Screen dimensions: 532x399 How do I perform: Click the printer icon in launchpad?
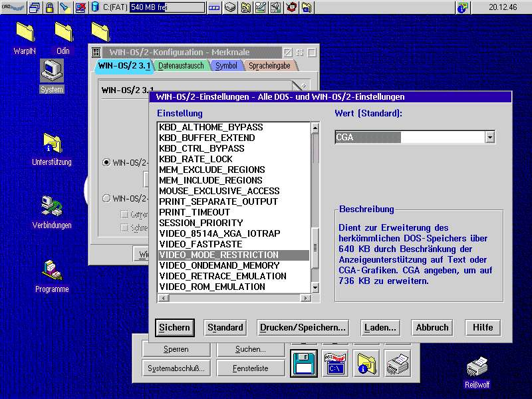coord(398,363)
